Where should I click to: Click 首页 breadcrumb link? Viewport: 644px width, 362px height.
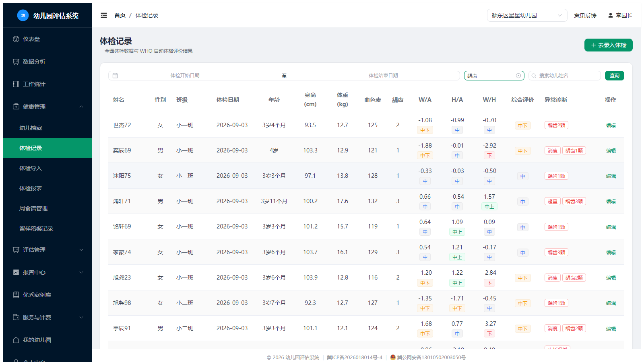(x=120, y=15)
